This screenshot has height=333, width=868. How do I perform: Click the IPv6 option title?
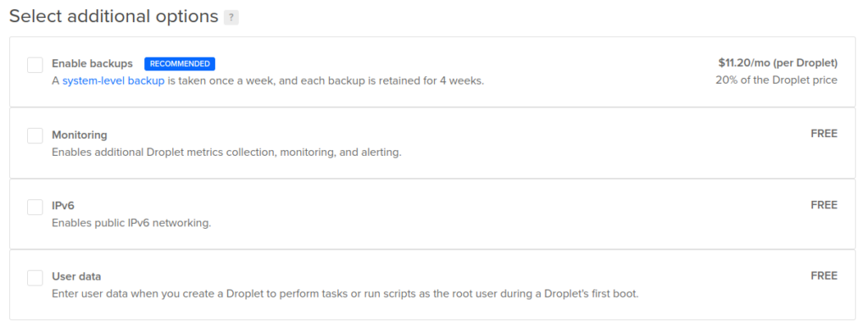(63, 206)
